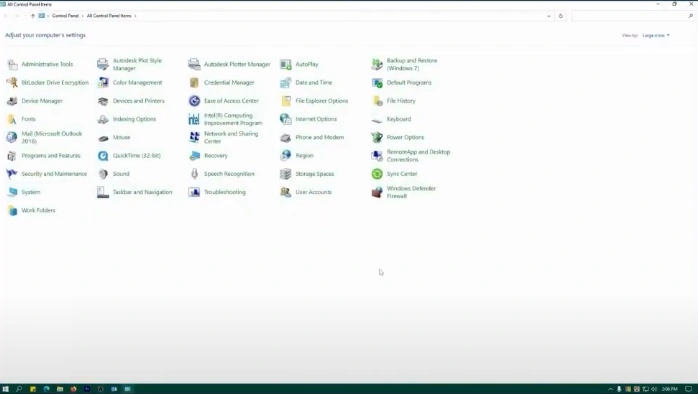The width and height of the screenshot is (698, 394).
Task: Click the Refresh button in address bar
Action: (560, 16)
